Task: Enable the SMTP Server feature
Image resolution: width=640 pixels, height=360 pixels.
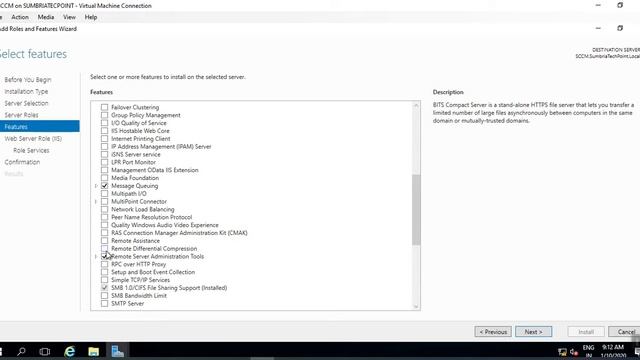Action: coord(104,304)
